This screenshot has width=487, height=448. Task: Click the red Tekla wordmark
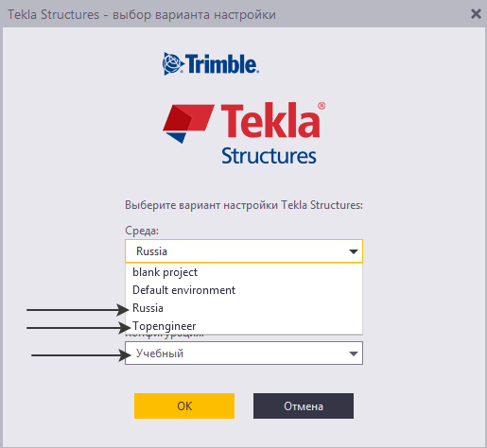click(x=273, y=120)
